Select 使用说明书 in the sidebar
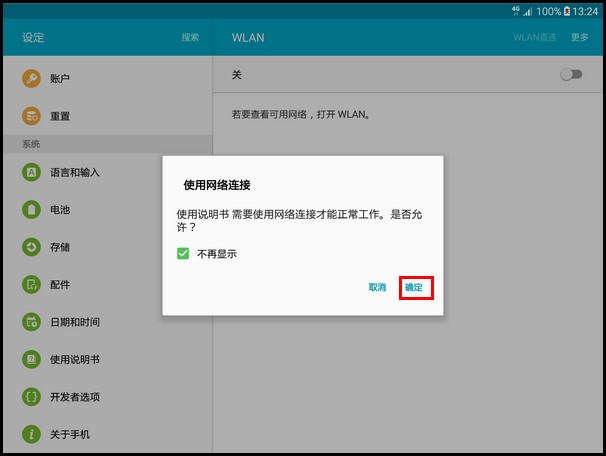This screenshot has height=456, width=606. tap(107, 359)
